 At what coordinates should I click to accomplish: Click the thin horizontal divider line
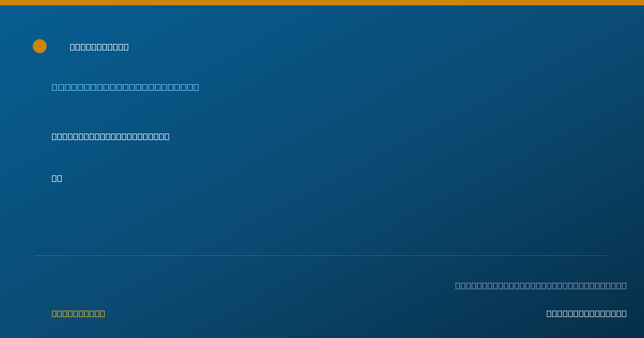click(x=322, y=255)
